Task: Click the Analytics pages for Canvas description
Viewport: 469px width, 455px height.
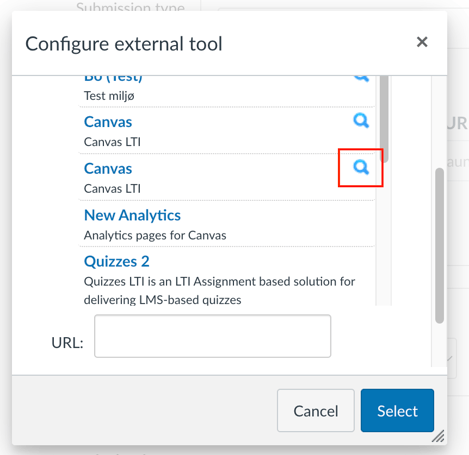Action: [155, 235]
